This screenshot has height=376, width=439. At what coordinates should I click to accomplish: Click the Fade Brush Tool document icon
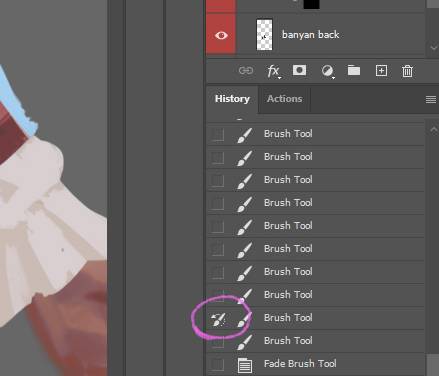pyautogui.click(x=245, y=365)
